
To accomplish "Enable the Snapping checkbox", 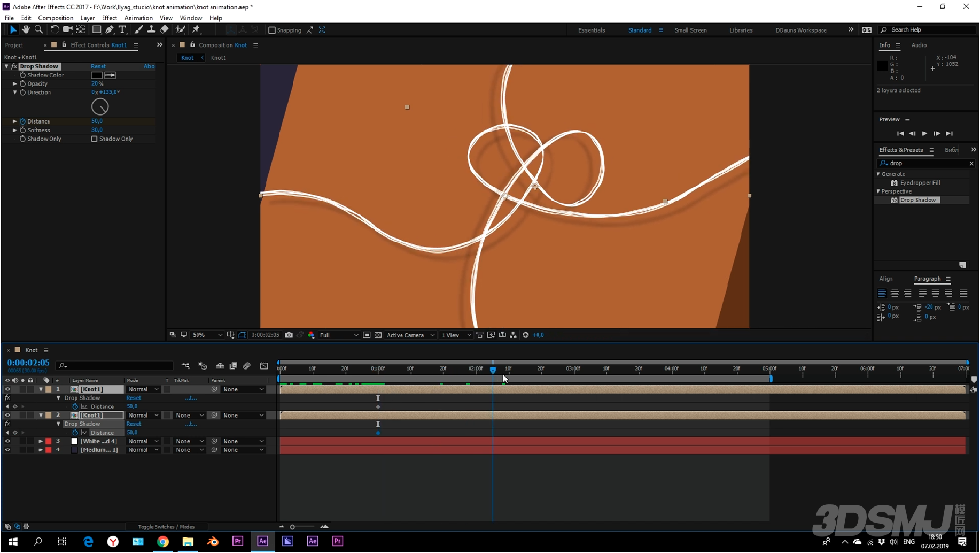I will 272,30.
